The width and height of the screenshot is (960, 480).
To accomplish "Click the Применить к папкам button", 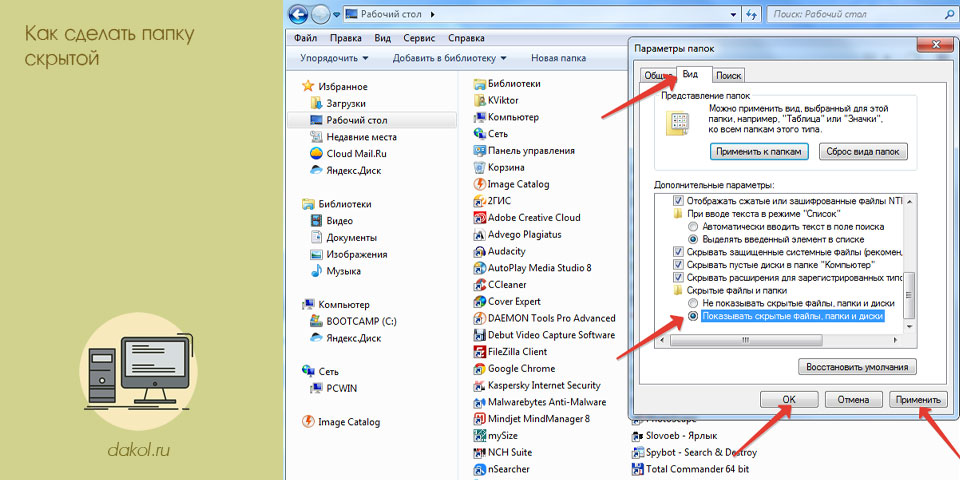I will click(759, 152).
